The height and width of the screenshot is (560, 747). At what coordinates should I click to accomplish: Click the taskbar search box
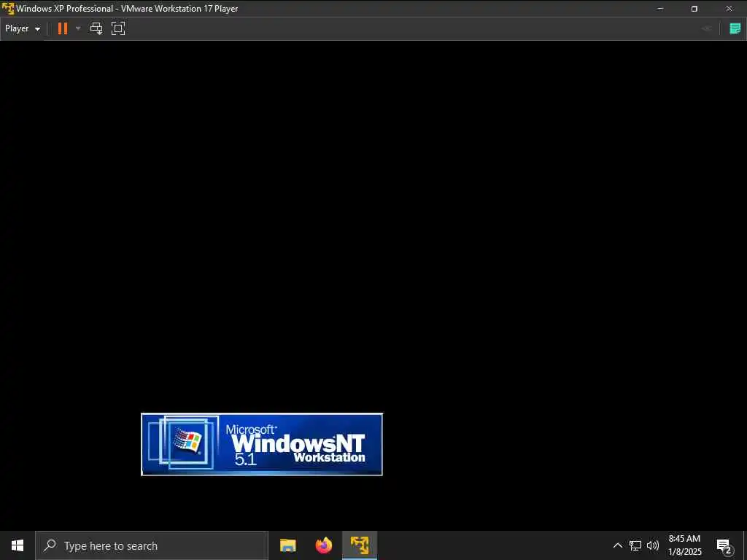point(152,545)
